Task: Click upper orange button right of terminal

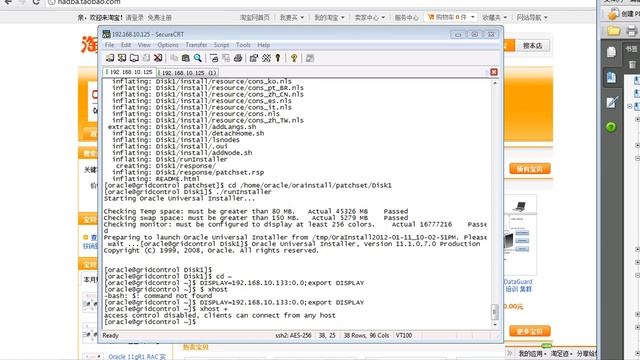Action: point(530,169)
